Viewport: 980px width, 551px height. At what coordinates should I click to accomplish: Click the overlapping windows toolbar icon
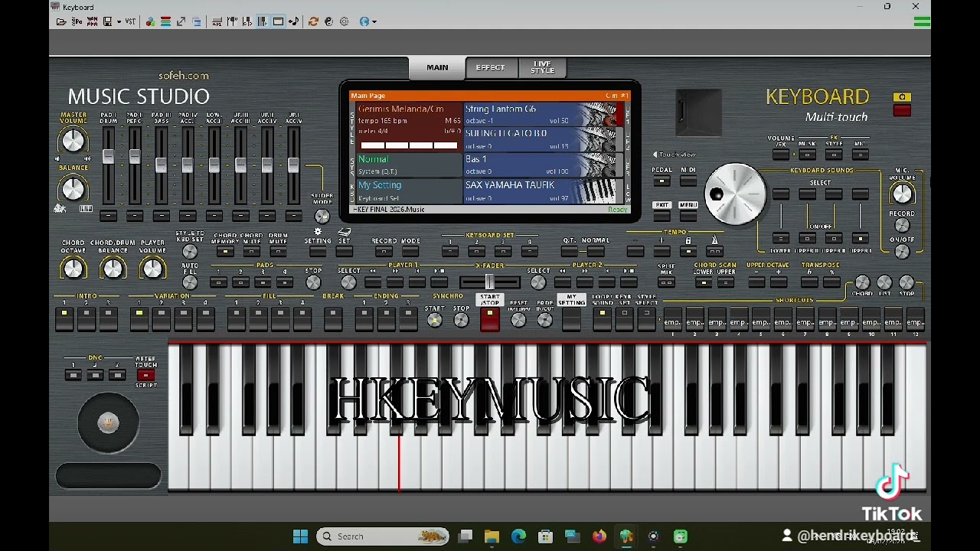tap(197, 21)
